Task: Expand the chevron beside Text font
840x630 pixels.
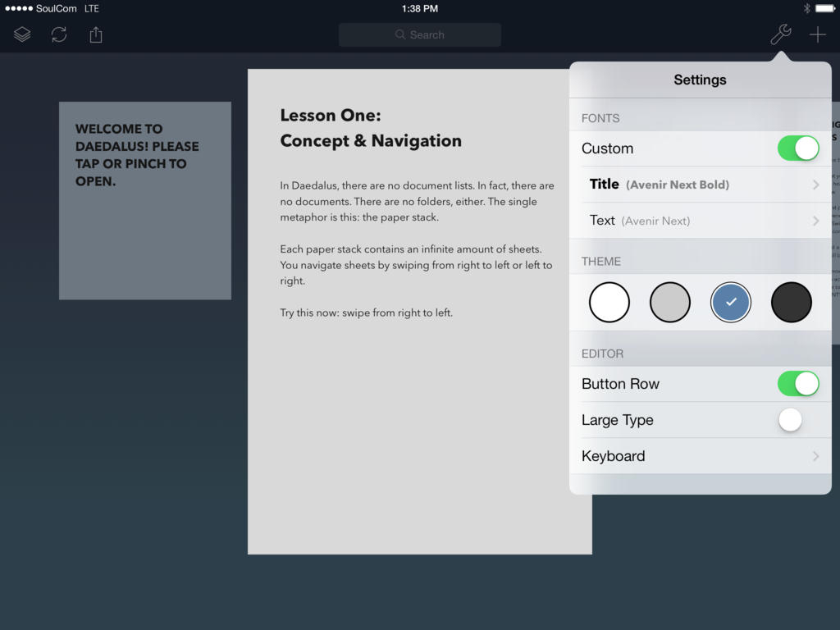Action: (x=816, y=221)
